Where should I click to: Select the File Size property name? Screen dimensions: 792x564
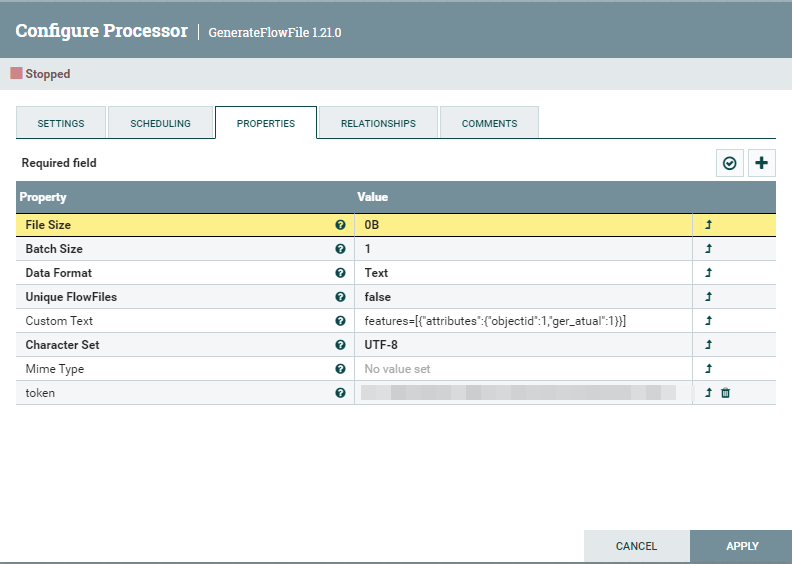[x=48, y=225]
